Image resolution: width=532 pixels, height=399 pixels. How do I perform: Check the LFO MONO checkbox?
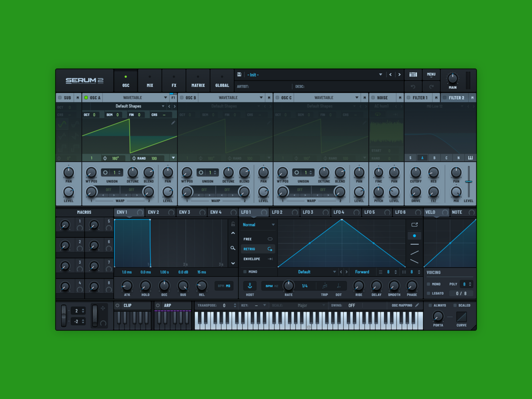coord(245,272)
